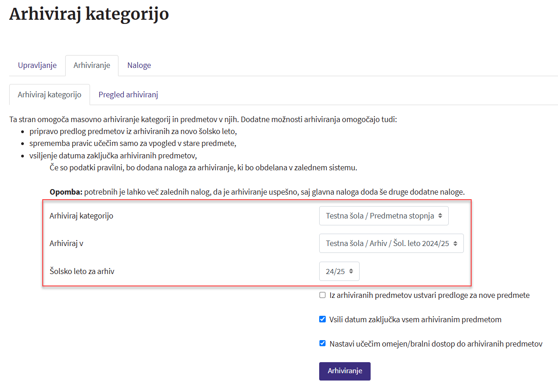This screenshot has width=558, height=392.
Task: Enable creating templates from archived courses
Action: 322,295
